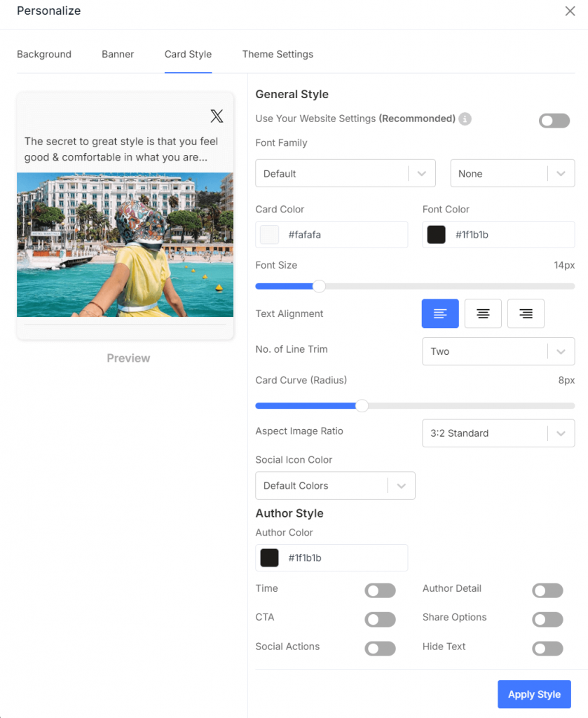
Task: Click the Font Size slider handle
Action: pos(319,286)
